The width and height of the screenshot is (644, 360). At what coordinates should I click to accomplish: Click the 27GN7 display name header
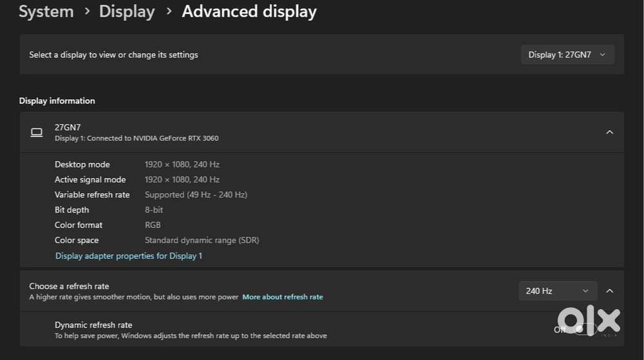coord(68,128)
